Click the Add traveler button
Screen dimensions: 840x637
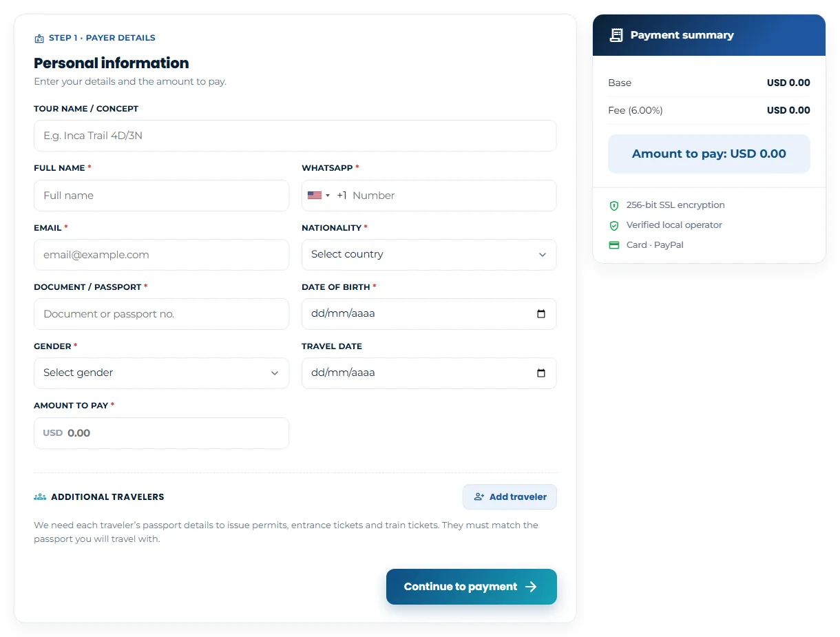[510, 497]
